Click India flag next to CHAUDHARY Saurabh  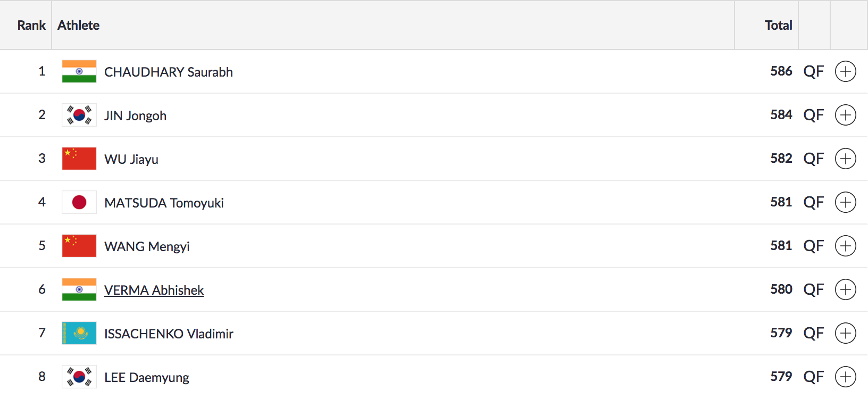pyautogui.click(x=79, y=71)
